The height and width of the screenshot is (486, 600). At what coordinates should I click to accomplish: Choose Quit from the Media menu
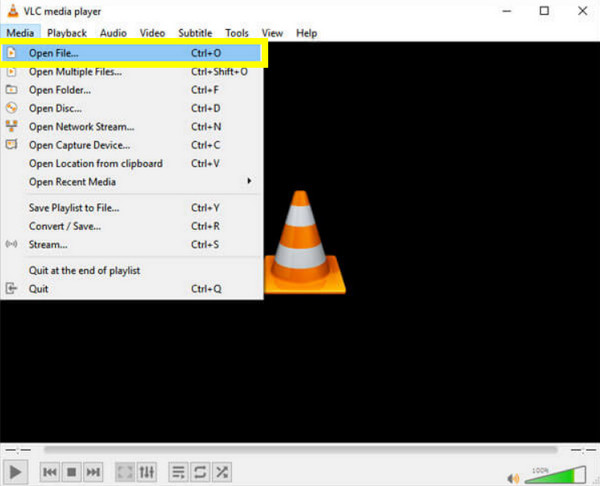pos(132,289)
